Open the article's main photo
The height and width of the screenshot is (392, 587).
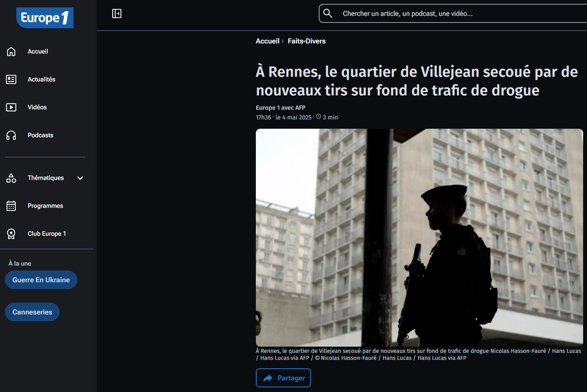point(419,238)
